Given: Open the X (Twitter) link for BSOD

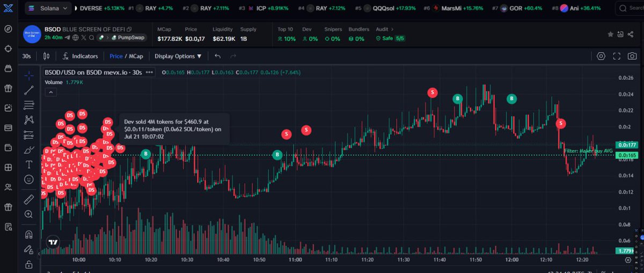Looking at the screenshot, I should pos(84,38).
